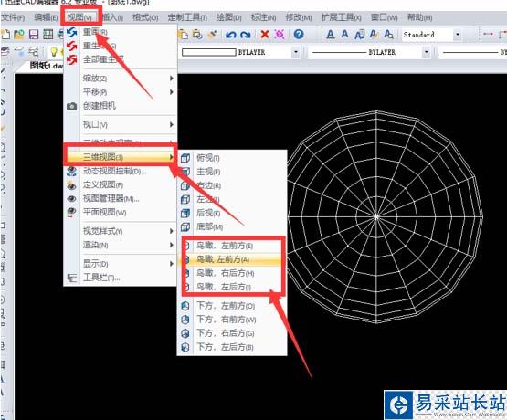Toggle the layer lightbulb on/off icon
This screenshot has width=507, height=420.
[x=54, y=52]
